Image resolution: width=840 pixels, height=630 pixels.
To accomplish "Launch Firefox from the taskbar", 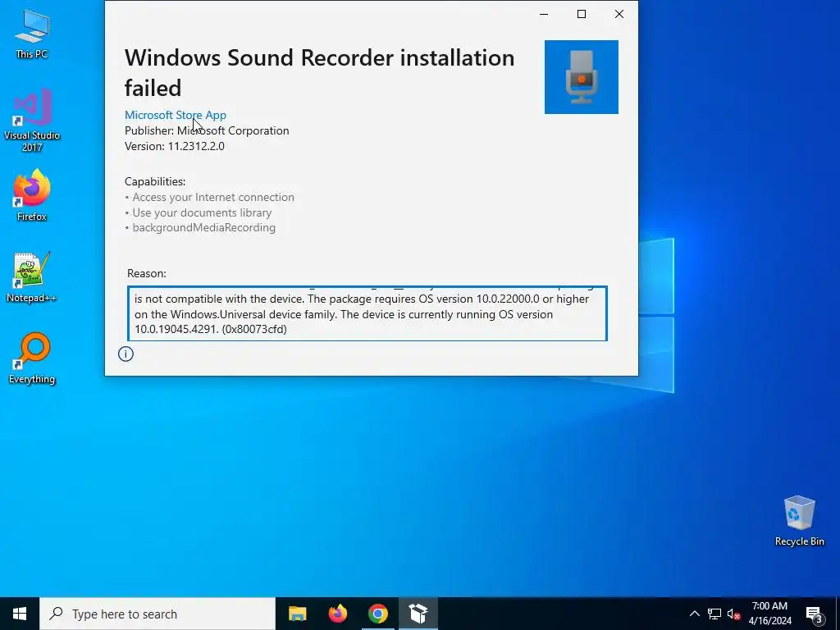I will pyautogui.click(x=337, y=614).
